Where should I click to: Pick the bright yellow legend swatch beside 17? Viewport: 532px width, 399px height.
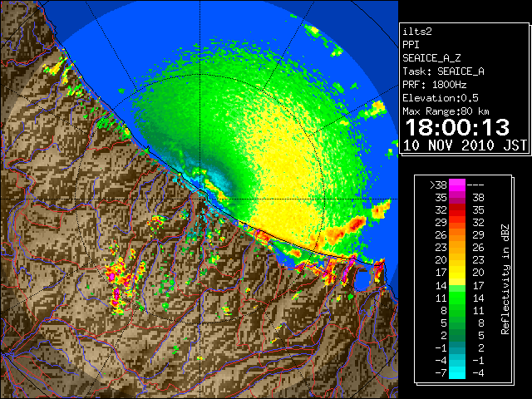pyautogui.click(x=457, y=273)
